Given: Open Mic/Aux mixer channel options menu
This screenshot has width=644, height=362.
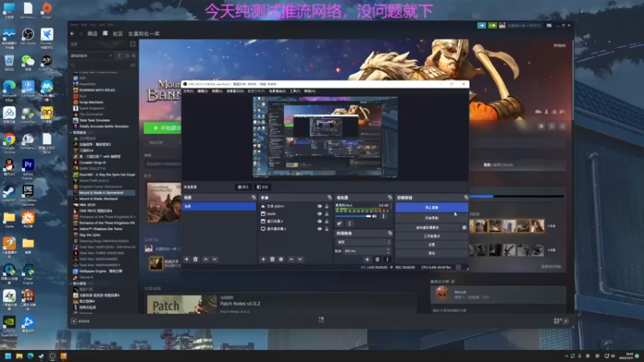Looking at the screenshot, I should click(384, 216).
